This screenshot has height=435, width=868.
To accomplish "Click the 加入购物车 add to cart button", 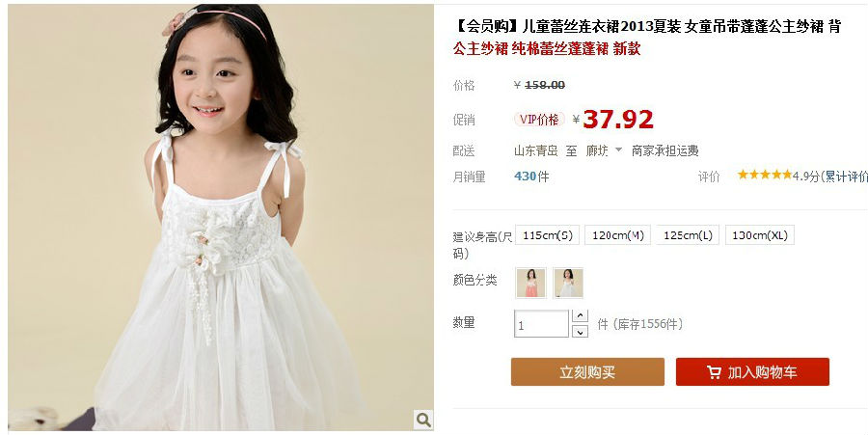I will 752,372.
